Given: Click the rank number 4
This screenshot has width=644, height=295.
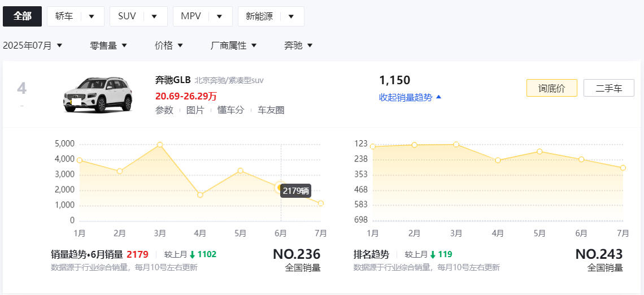Looking at the screenshot, I should pos(22,88).
